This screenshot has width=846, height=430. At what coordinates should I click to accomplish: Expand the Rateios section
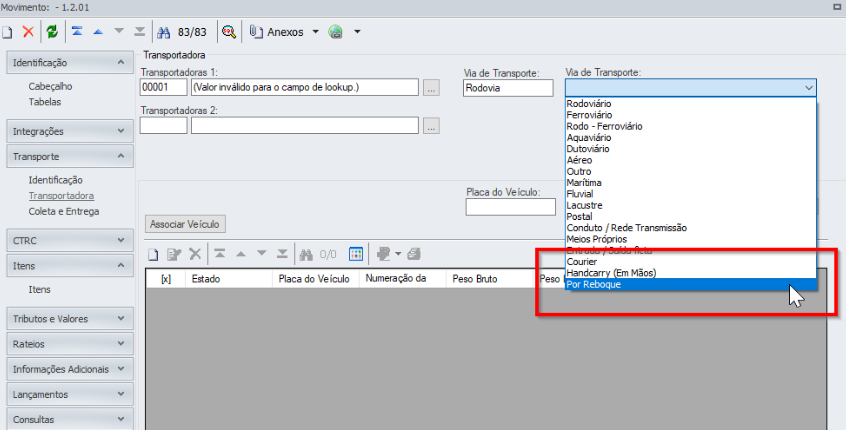pos(70,344)
